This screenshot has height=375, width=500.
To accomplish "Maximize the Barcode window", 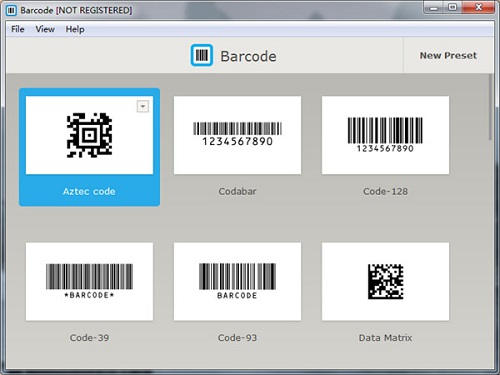I will 453,7.
